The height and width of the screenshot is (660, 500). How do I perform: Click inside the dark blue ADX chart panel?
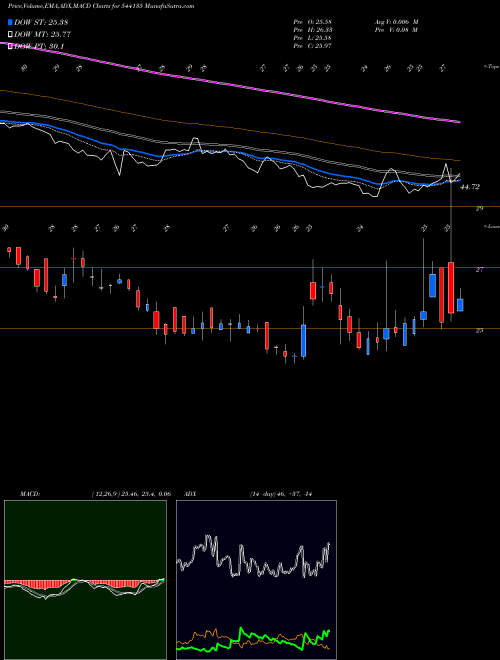point(256,580)
